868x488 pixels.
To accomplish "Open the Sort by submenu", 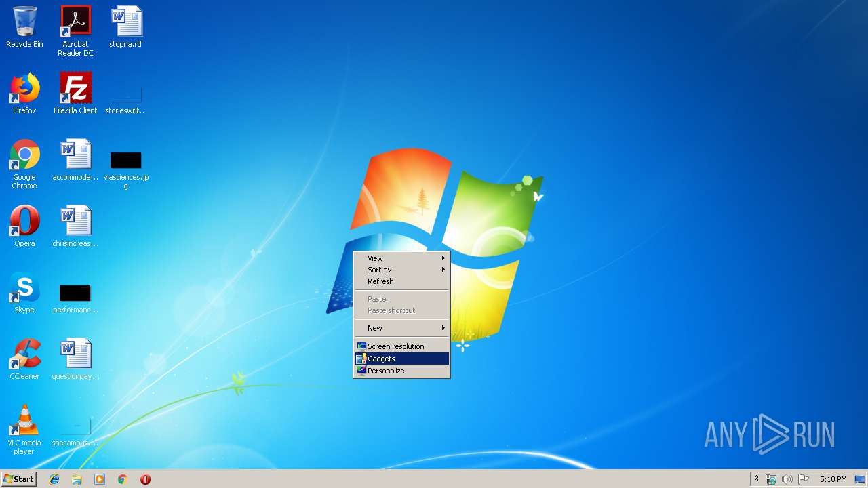I will [401, 270].
